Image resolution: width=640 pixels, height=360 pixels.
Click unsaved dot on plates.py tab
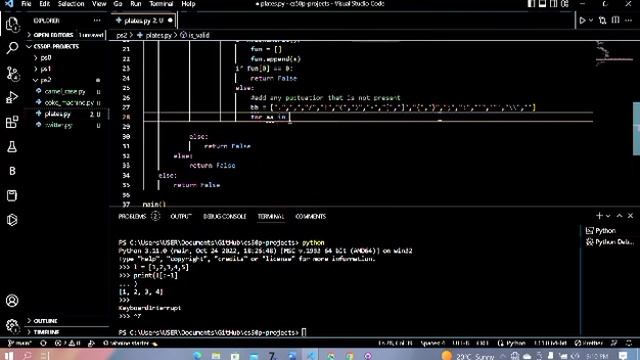170,20
